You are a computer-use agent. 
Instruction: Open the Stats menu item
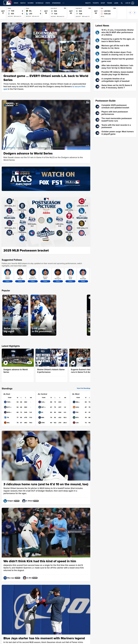coord(48,3)
